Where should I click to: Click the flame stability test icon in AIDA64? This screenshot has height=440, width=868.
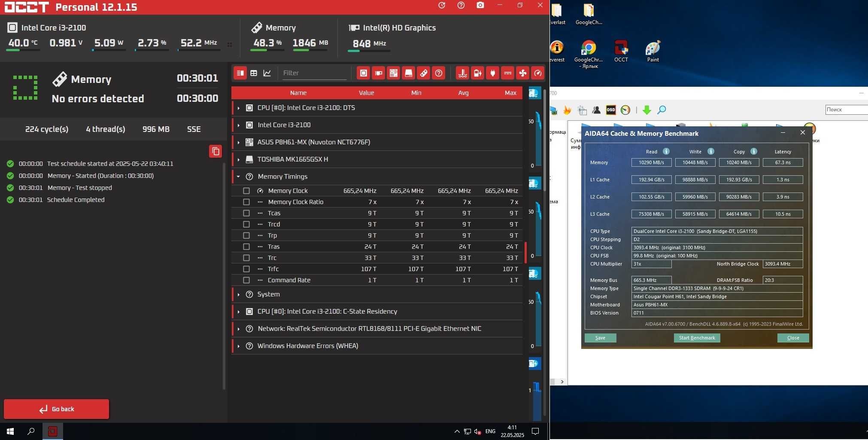click(567, 110)
